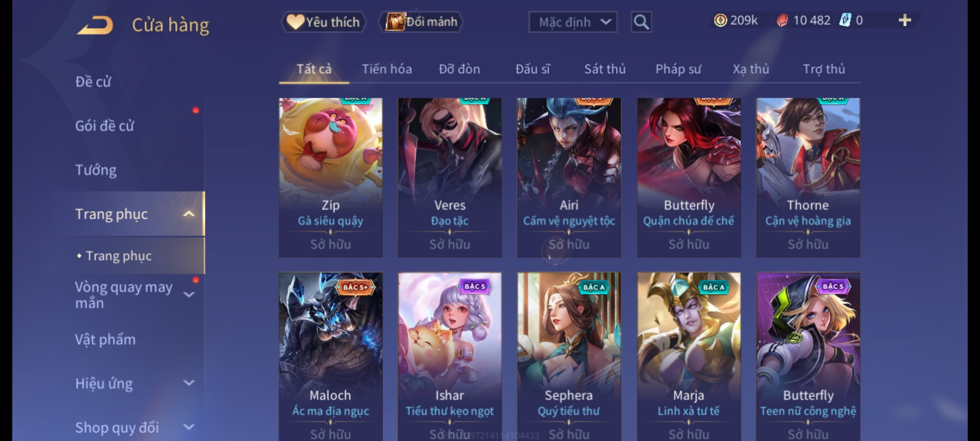
Task: Open the Tướng sidebar menu item
Action: click(96, 170)
